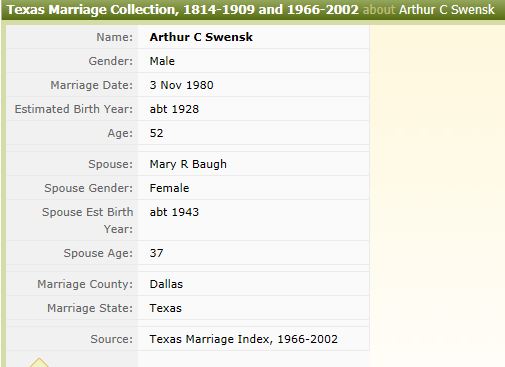Click the partially visible icon at bottom left

pyautogui.click(x=39, y=362)
